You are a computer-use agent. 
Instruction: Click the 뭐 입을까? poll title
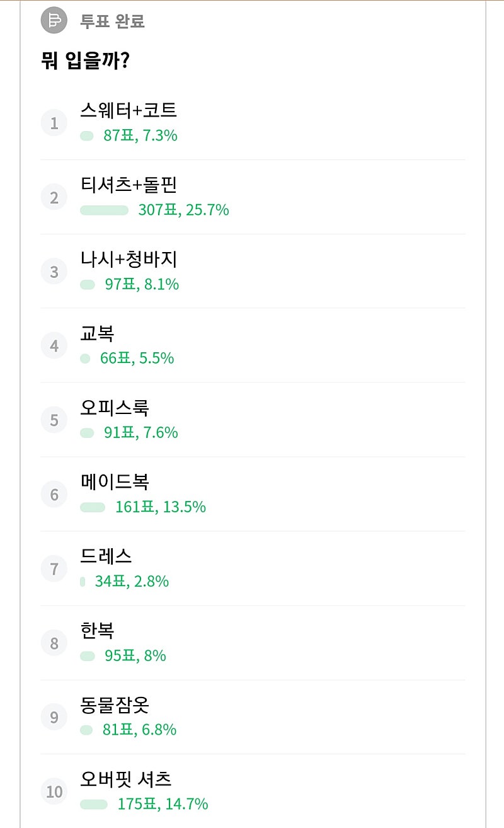tap(85, 62)
